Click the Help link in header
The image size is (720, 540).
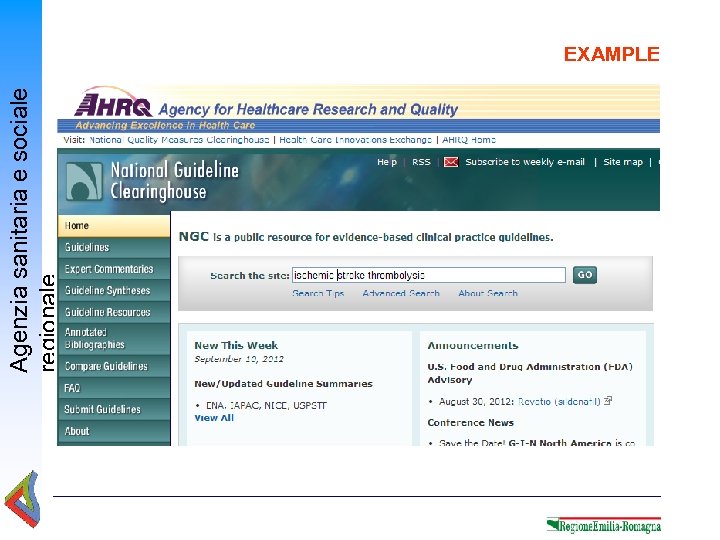click(387, 162)
